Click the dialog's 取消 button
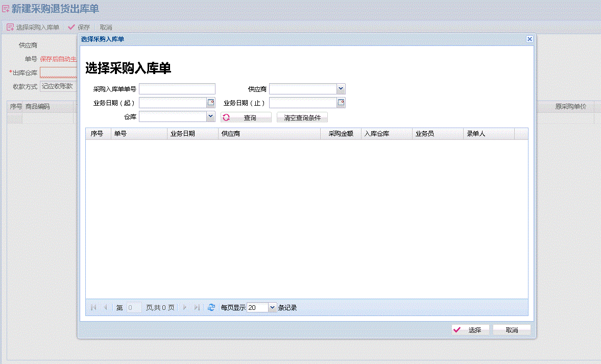Viewport: 601px width, 364px height. (512, 330)
